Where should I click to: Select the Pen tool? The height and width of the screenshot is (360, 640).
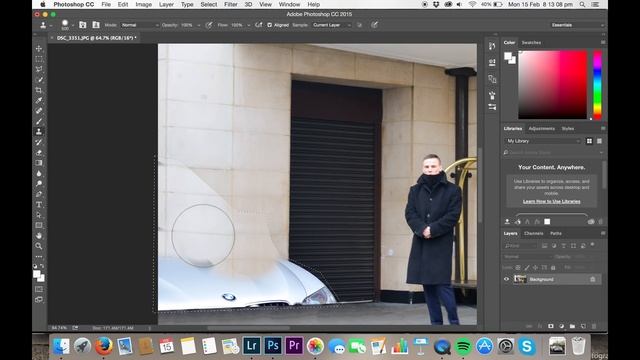click(x=39, y=194)
